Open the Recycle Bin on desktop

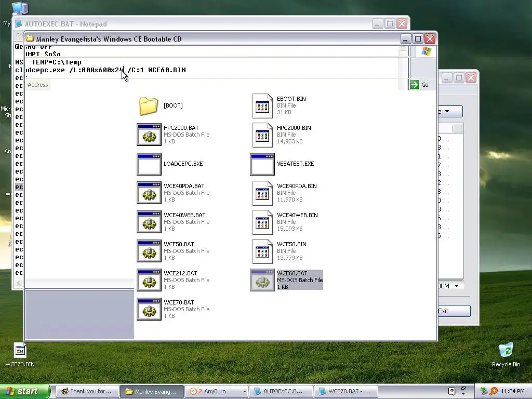[x=506, y=350]
